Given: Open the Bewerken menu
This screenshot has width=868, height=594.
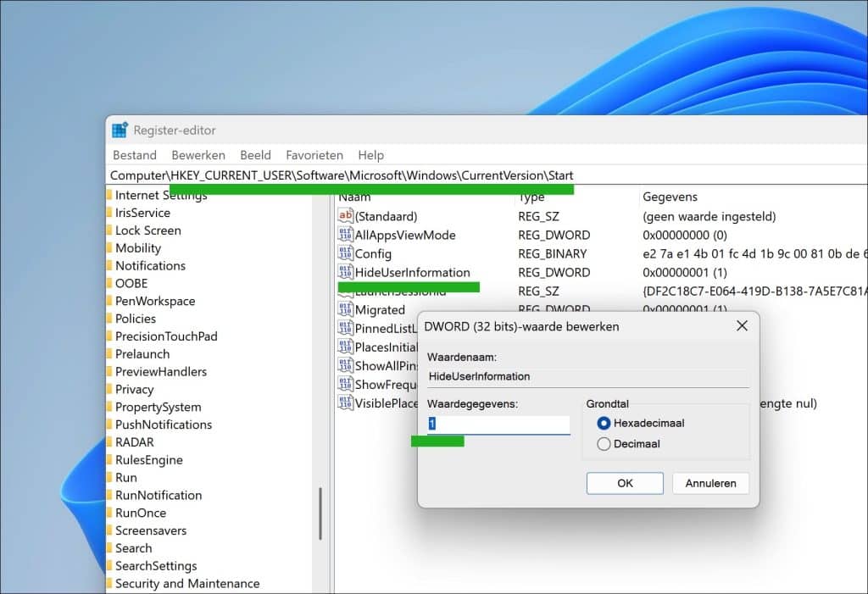Looking at the screenshot, I should click(x=198, y=155).
